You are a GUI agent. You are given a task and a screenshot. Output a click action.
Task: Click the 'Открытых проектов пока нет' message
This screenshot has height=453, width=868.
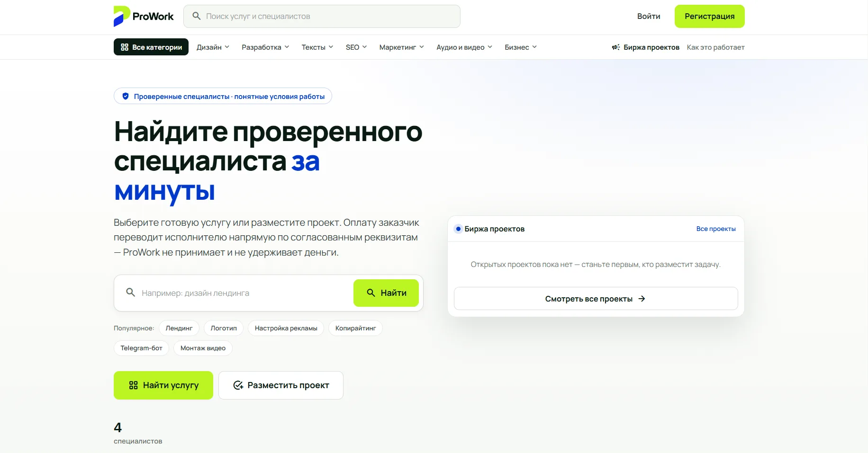point(596,265)
